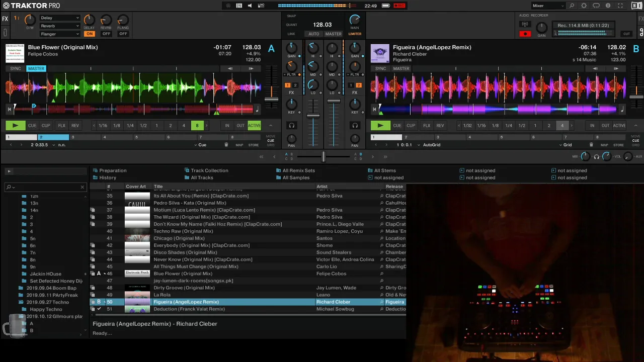This screenshot has height=362, width=644.
Task: Enable the Flanger effect OFF button
Action: (123, 34)
